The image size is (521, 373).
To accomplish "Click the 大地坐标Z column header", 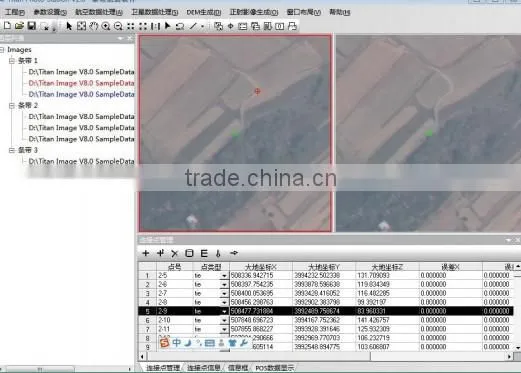I will tap(387, 267).
